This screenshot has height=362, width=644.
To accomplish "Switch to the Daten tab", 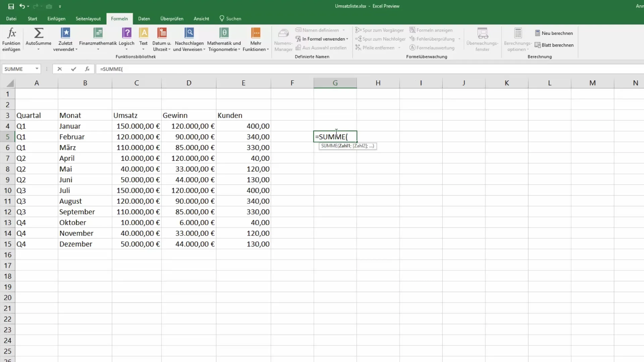I will coord(144,19).
